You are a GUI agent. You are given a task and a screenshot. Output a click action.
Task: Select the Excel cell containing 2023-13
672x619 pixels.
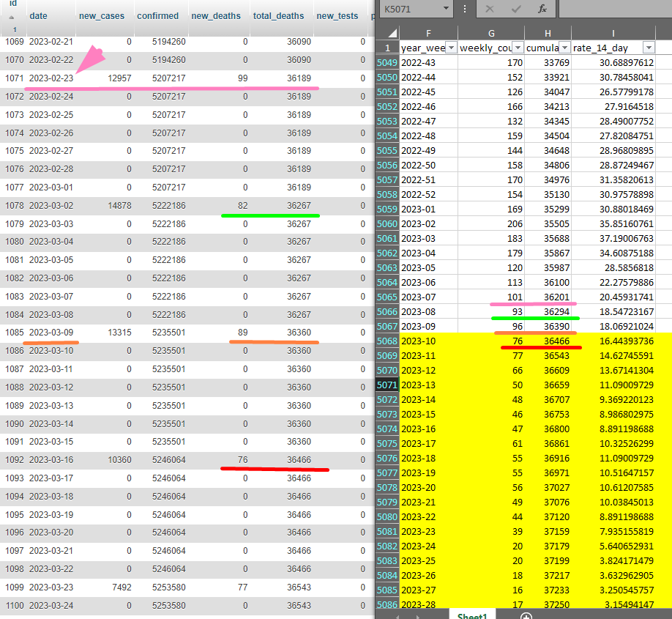pos(428,385)
